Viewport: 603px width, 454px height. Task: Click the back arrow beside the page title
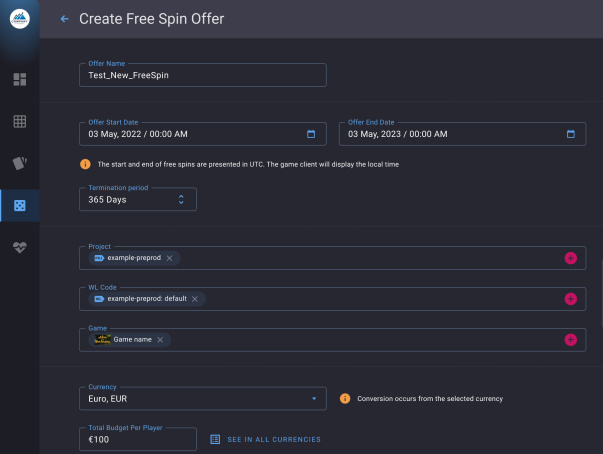pos(65,19)
